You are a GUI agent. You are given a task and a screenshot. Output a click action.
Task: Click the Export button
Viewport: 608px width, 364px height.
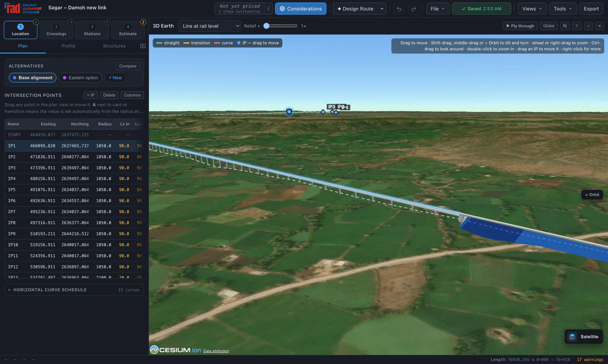tap(591, 9)
